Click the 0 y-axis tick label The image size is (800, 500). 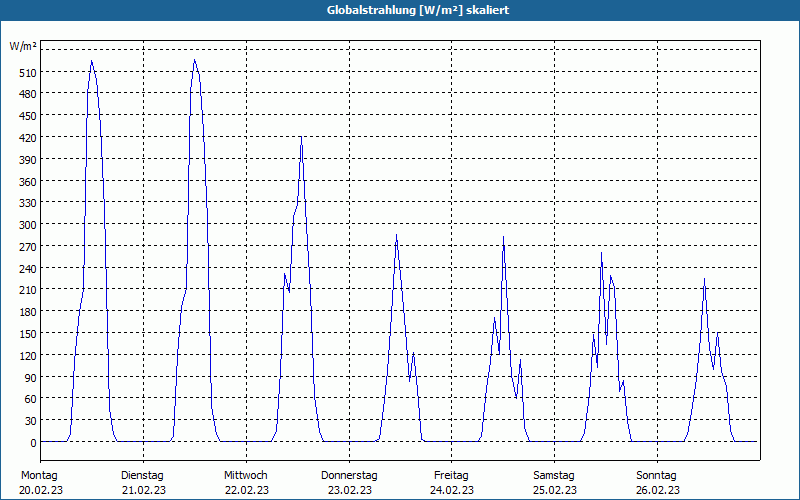[x=33, y=443]
